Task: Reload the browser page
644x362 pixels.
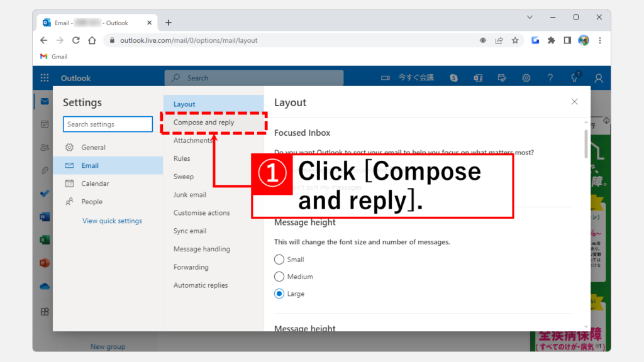Action: point(76,40)
